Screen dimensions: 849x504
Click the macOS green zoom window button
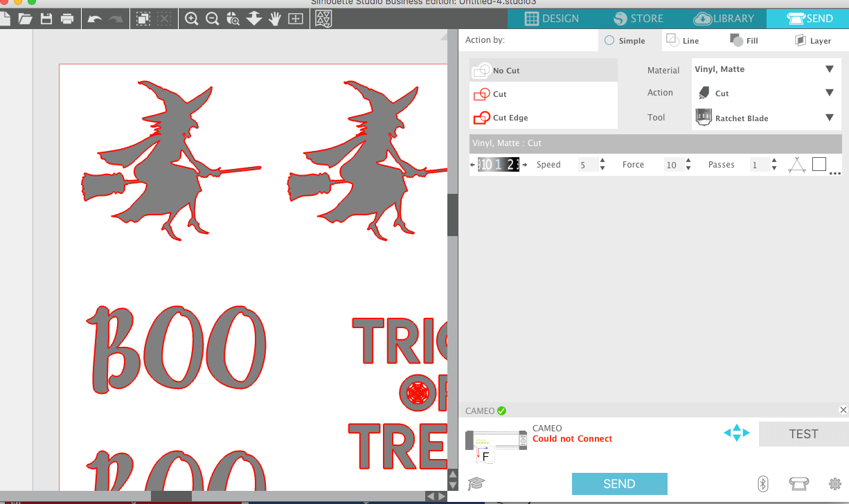tap(32, 2)
